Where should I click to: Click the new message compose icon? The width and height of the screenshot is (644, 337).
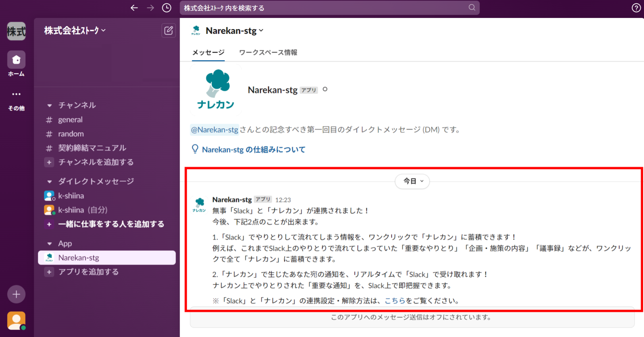point(169,31)
